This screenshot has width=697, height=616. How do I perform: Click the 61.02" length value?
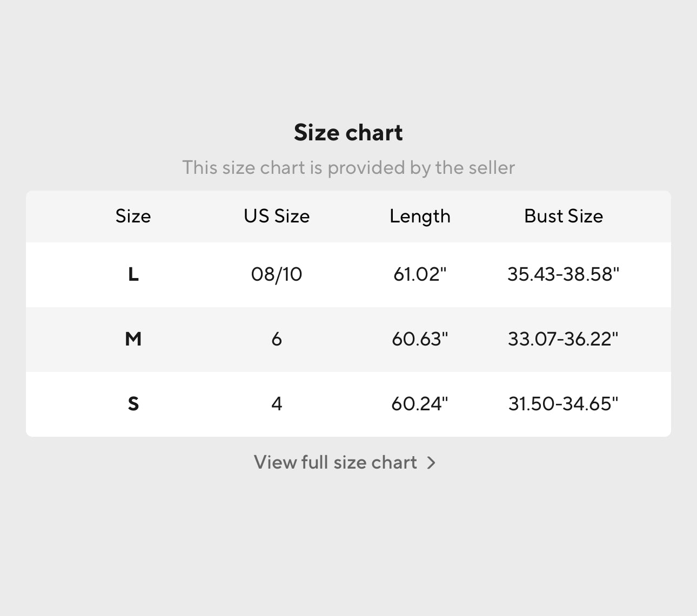point(420,274)
